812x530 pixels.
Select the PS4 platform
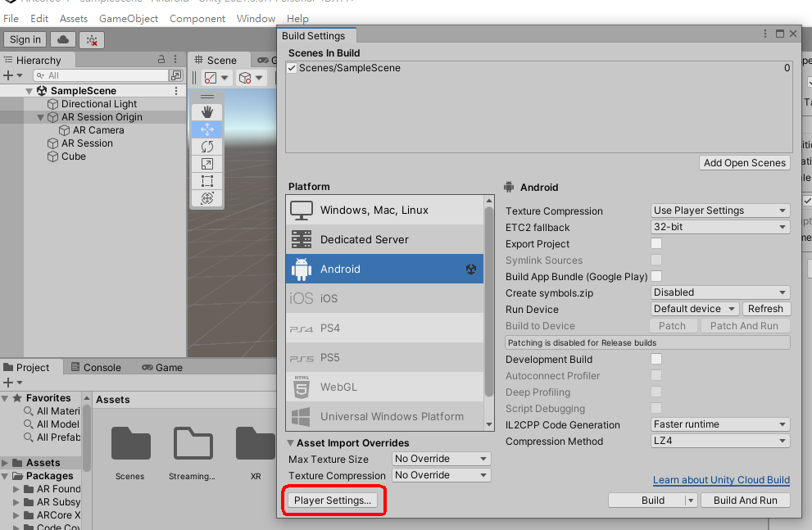tap(385, 328)
